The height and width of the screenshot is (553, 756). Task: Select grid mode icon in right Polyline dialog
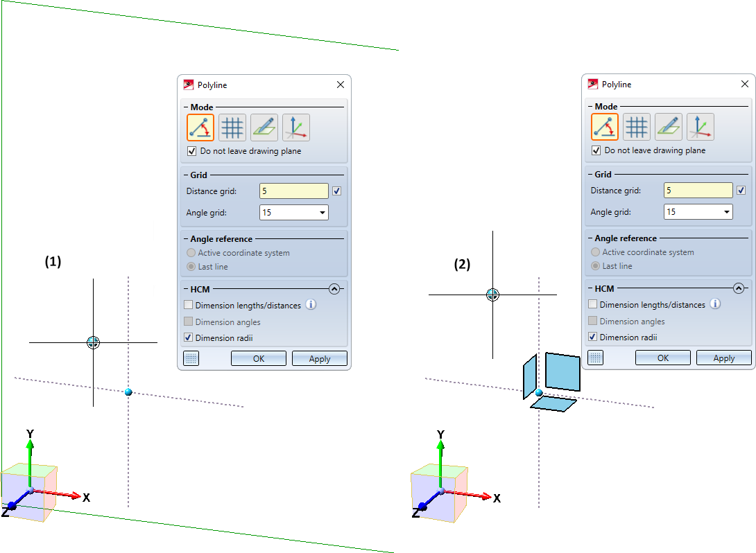coord(637,127)
